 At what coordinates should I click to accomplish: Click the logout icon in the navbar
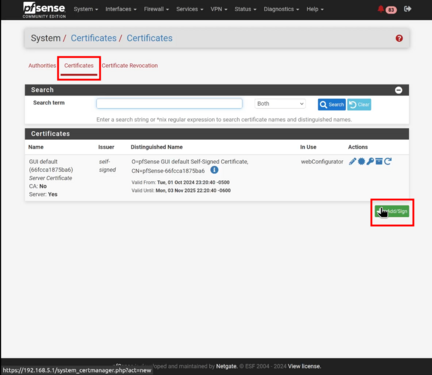pyautogui.click(x=407, y=9)
